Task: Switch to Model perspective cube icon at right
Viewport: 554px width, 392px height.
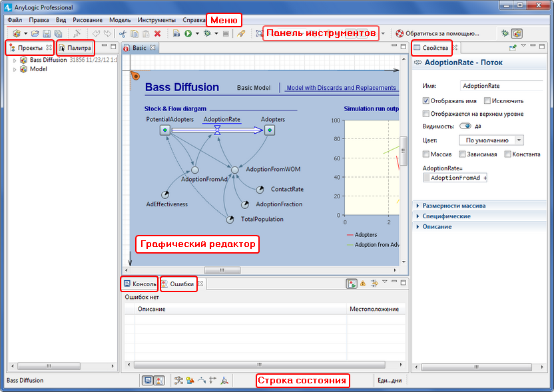Action: click(517, 33)
